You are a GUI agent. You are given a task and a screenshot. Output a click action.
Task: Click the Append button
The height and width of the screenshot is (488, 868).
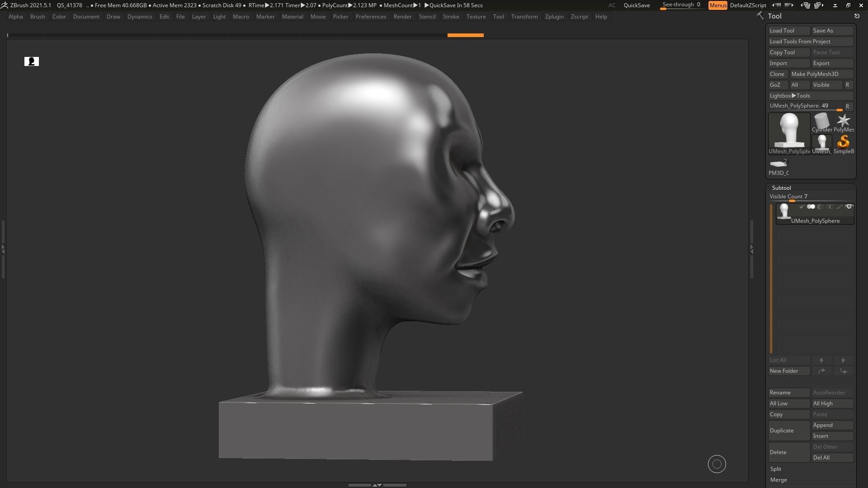click(832, 425)
